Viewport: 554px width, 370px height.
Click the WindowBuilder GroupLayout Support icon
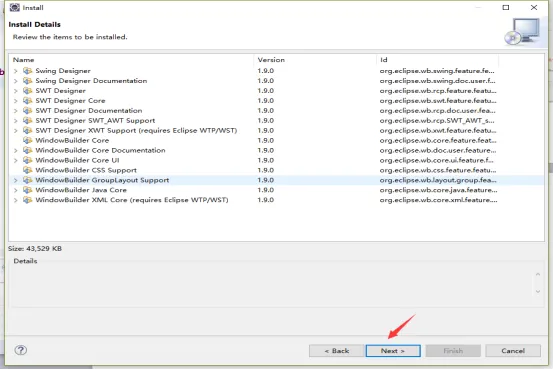pyautogui.click(x=28, y=180)
